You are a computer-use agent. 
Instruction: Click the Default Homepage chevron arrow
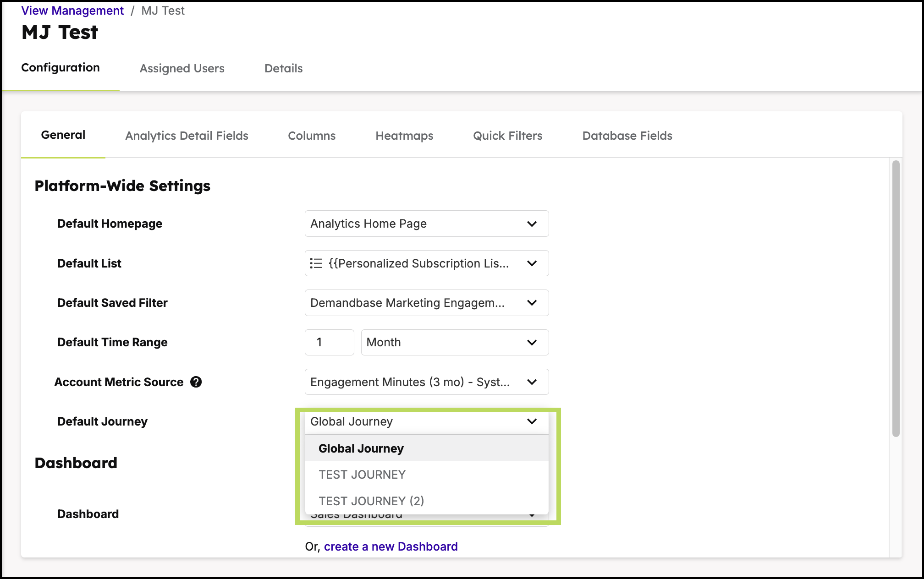(532, 224)
